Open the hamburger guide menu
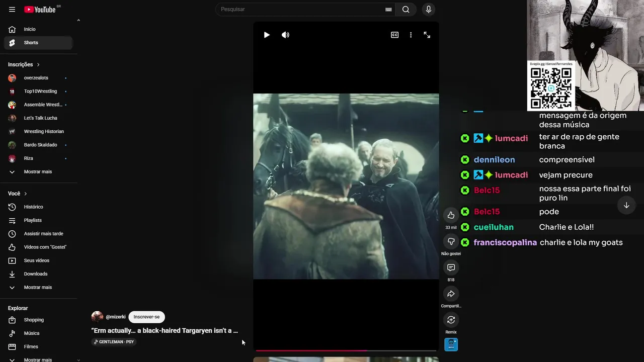Viewport: 644px width, 362px height. point(12,10)
